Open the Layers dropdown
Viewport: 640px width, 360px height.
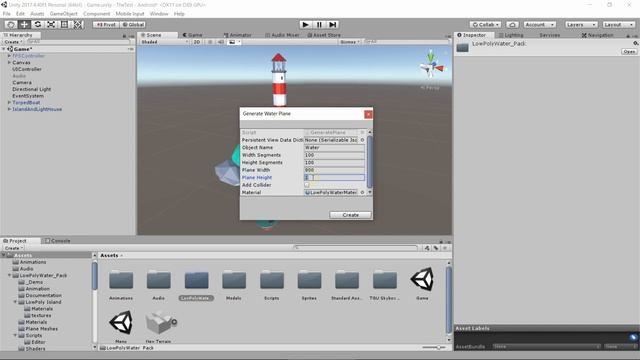pyautogui.click(x=581, y=24)
